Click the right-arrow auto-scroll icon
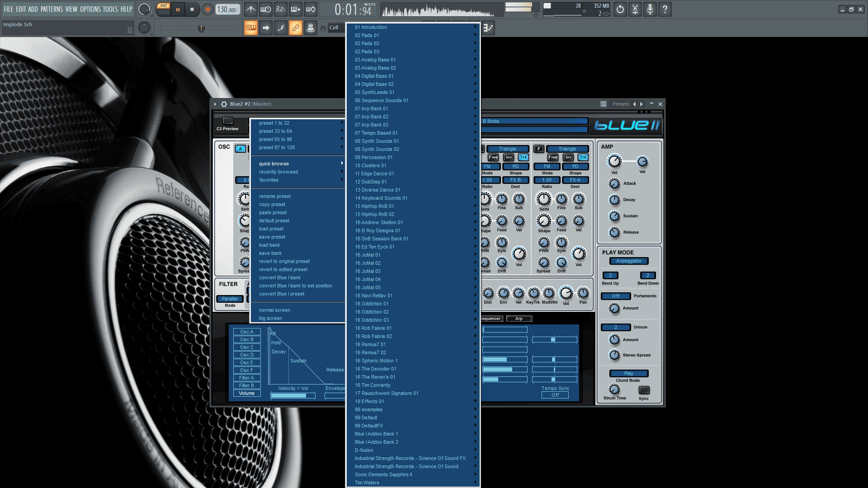The image size is (868, 488). (x=266, y=28)
